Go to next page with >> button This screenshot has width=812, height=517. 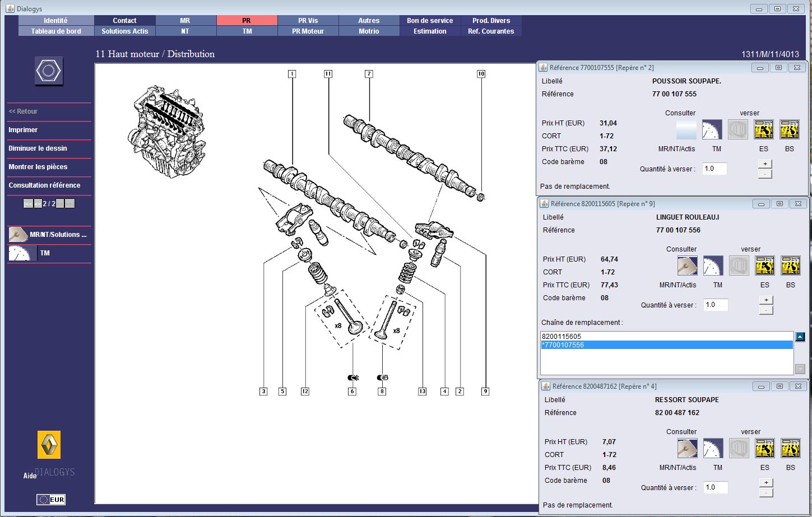60,204
